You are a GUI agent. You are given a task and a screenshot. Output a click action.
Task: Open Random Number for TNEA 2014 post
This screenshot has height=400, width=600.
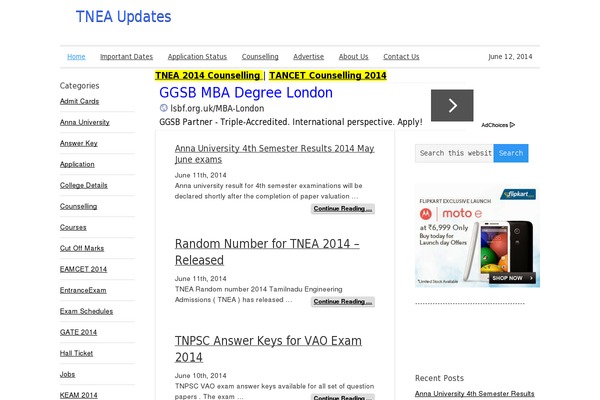pos(267,252)
